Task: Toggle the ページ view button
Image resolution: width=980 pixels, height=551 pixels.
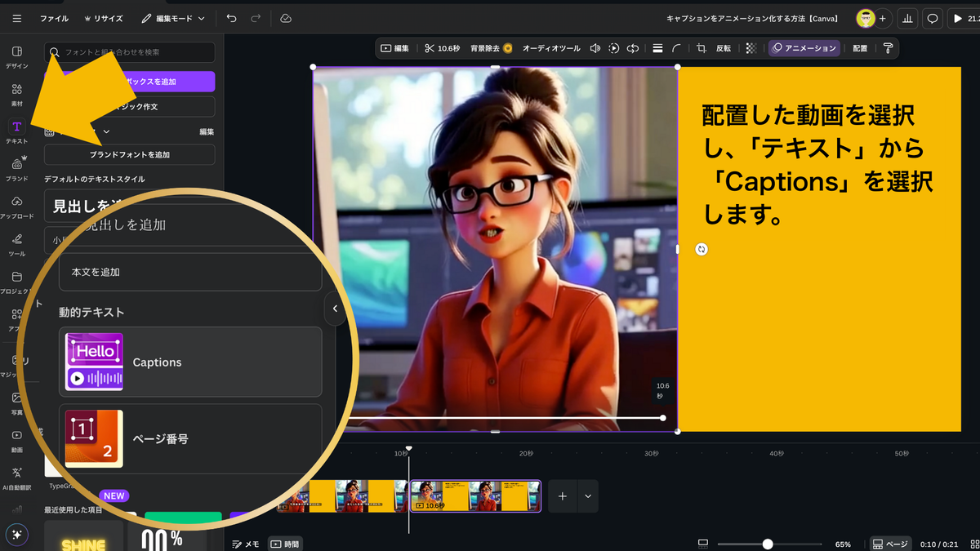Action: click(890, 544)
